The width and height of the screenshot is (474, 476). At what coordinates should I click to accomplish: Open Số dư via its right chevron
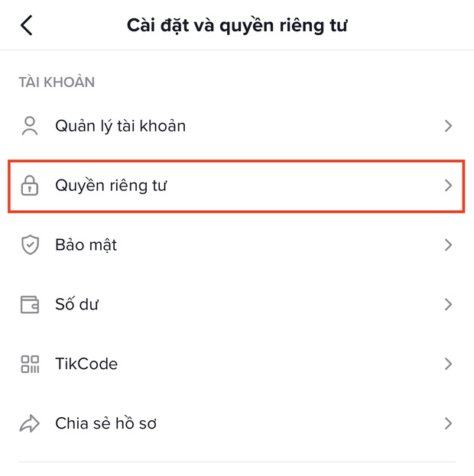[448, 304]
